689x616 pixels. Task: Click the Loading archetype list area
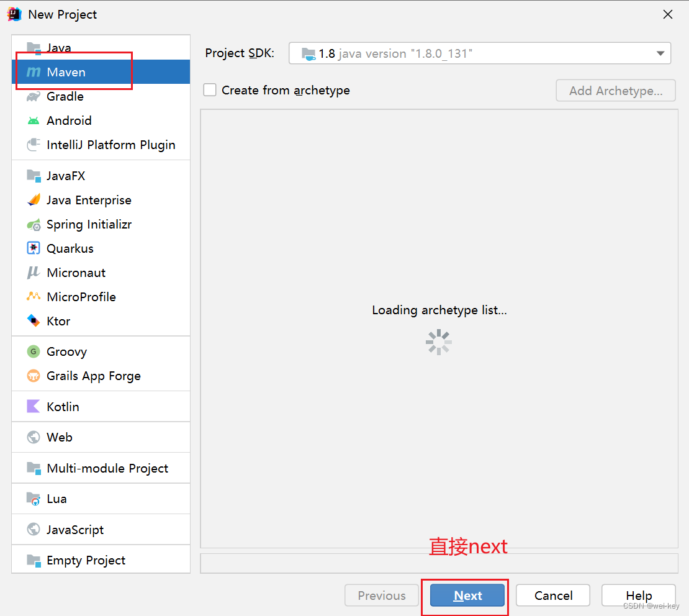(439, 328)
